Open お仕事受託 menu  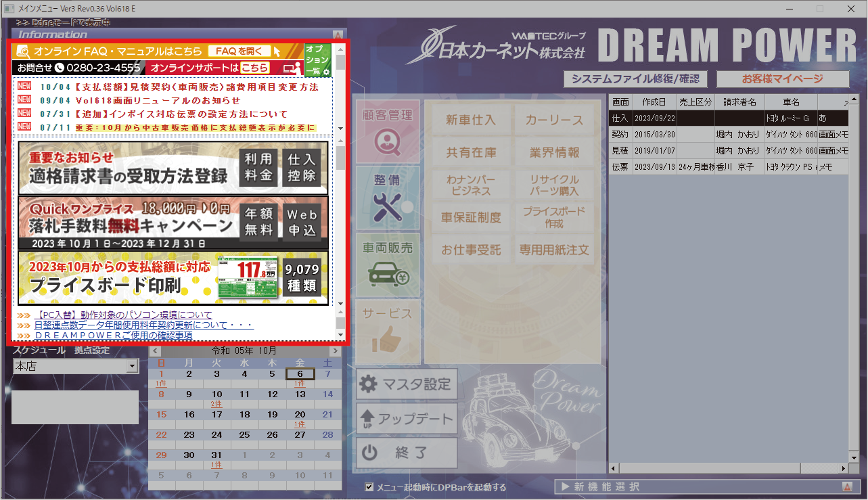[471, 250]
